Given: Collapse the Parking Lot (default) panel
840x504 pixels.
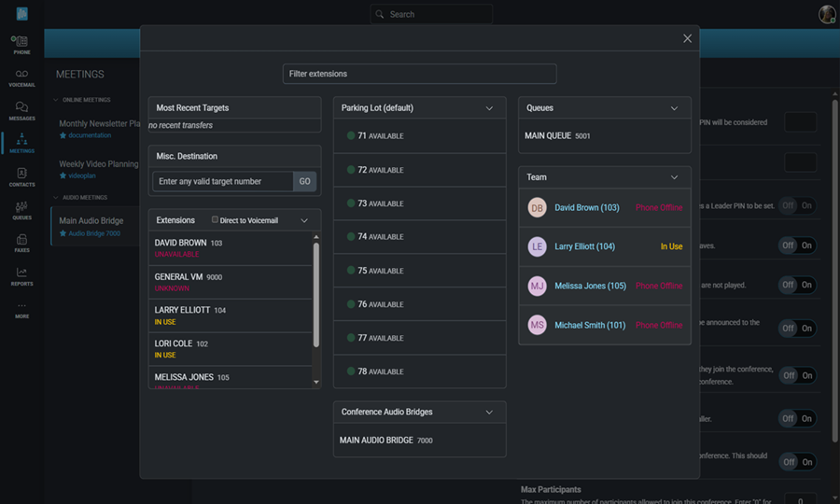Looking at the screenshot, I should (489, 108).
